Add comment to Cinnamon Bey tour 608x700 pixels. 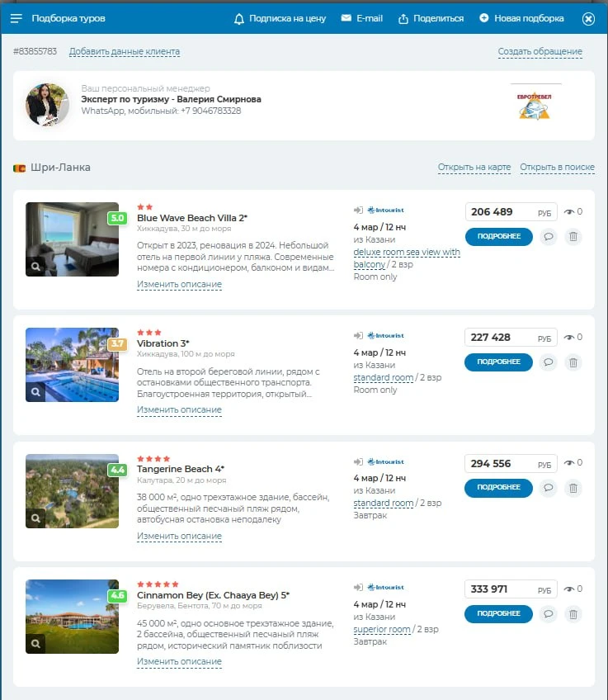click(549, 614)
